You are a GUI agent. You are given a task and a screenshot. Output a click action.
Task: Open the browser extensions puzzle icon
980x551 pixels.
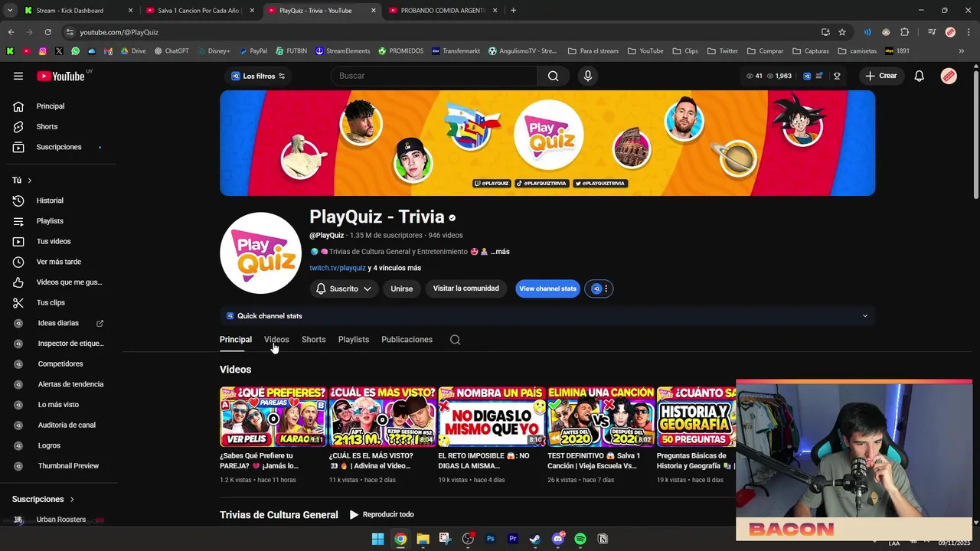coord(905,32)
